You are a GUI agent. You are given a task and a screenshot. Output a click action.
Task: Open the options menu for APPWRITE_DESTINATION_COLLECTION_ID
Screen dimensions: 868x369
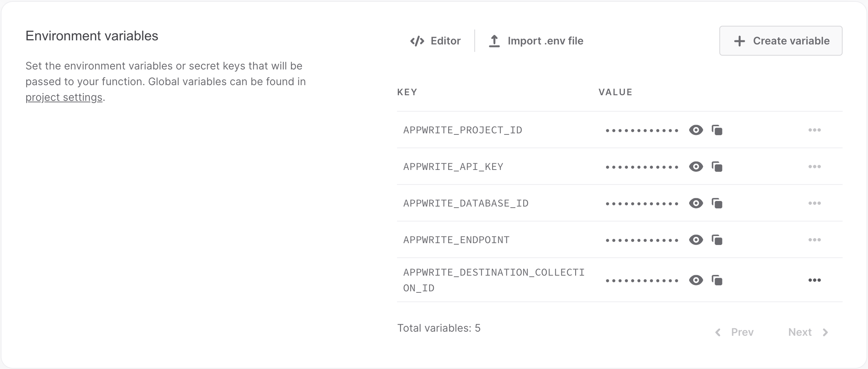(x=815, y=280)
